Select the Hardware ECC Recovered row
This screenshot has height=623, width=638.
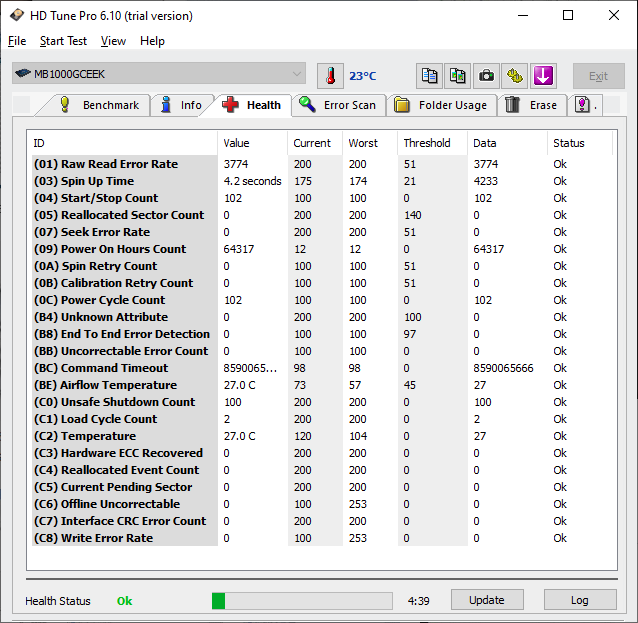322,453
